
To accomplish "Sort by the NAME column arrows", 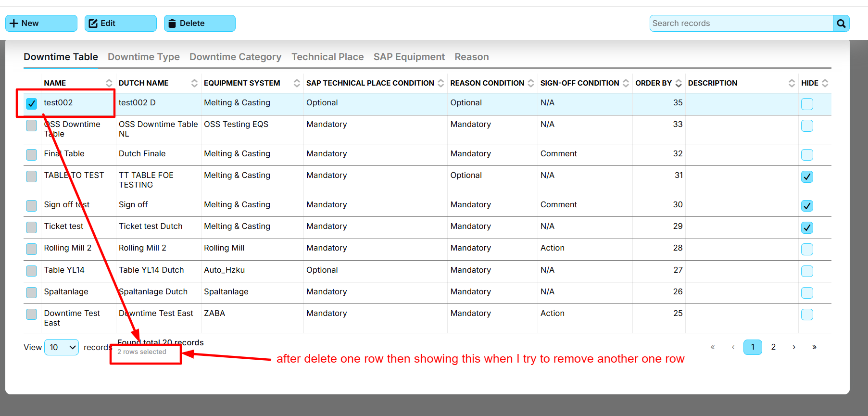I will click(x=109, y=83).
